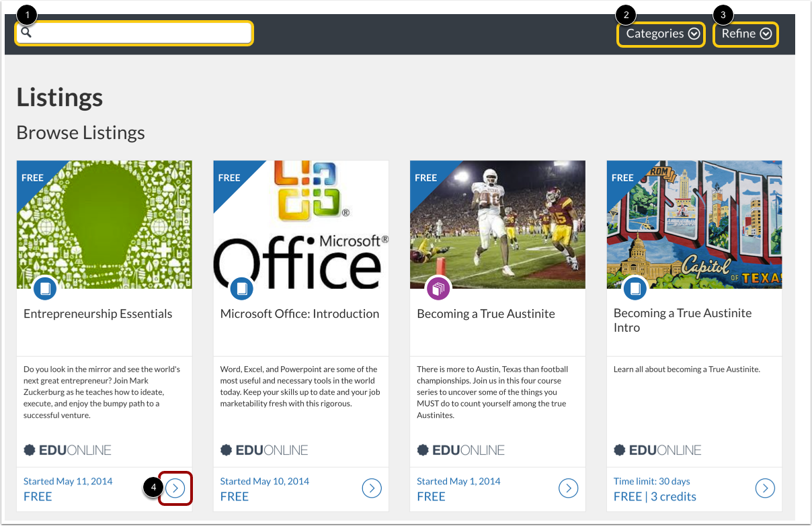Image resolution: width=812 pixels, height=526 pixels.
Task: Open Entrepreneurship Essentials title link
Action: (98, 314)
